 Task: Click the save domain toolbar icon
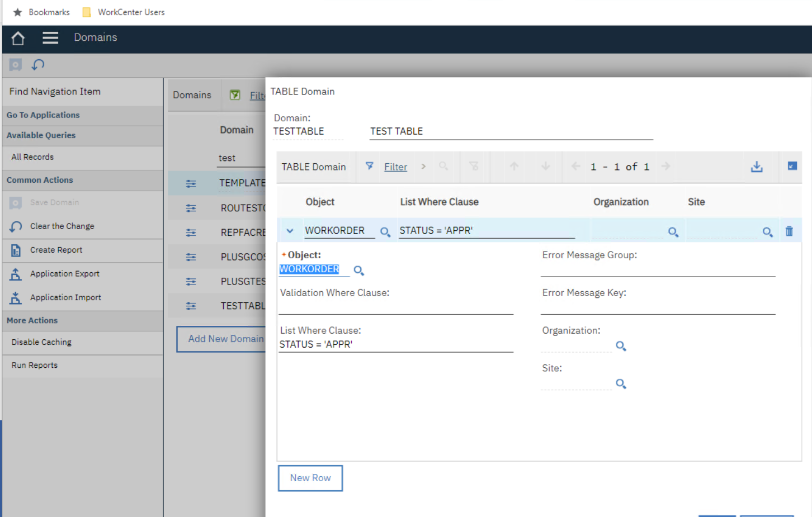pyautogui.click(x=16, y=65)
